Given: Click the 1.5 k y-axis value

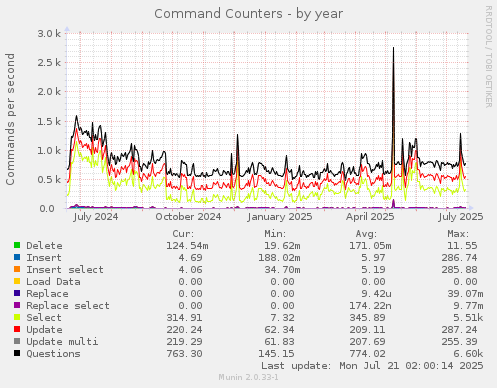Looking at the screenshot, I should coord(49,121).
